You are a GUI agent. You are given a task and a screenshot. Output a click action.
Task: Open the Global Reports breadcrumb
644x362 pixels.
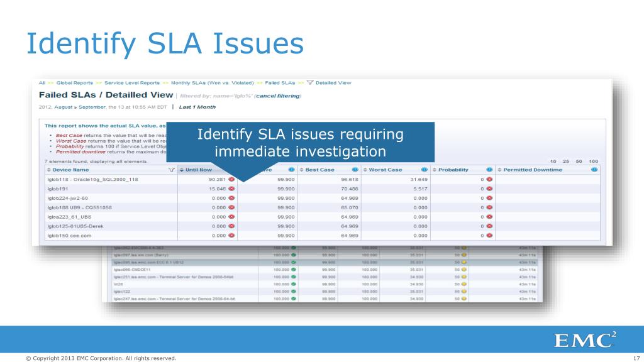(75, 83)
